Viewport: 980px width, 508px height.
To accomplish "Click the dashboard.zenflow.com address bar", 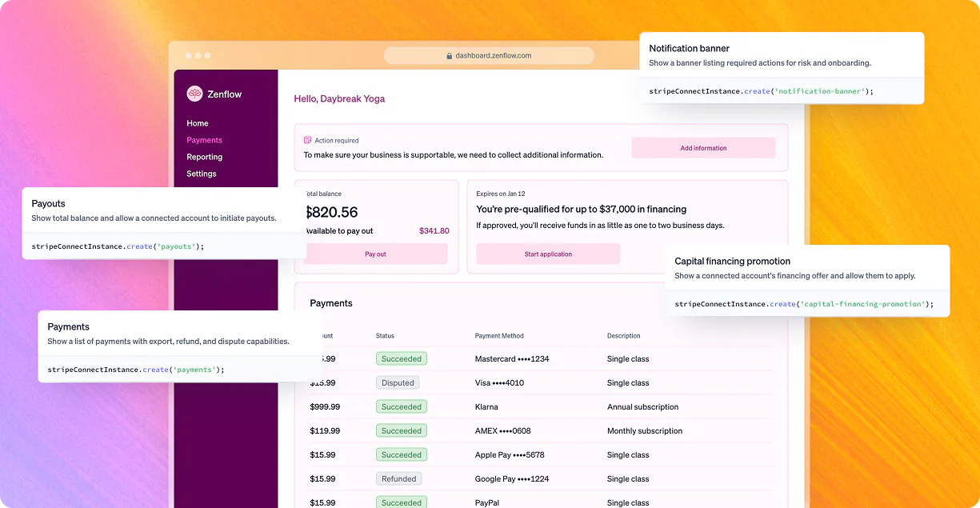I will 489,56.
